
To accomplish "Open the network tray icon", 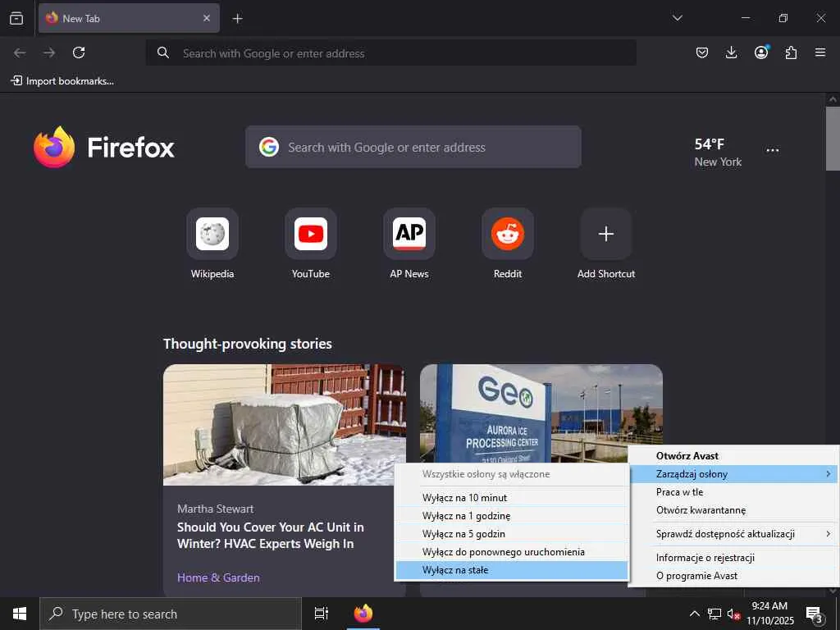I will click(x=714, y=614).
